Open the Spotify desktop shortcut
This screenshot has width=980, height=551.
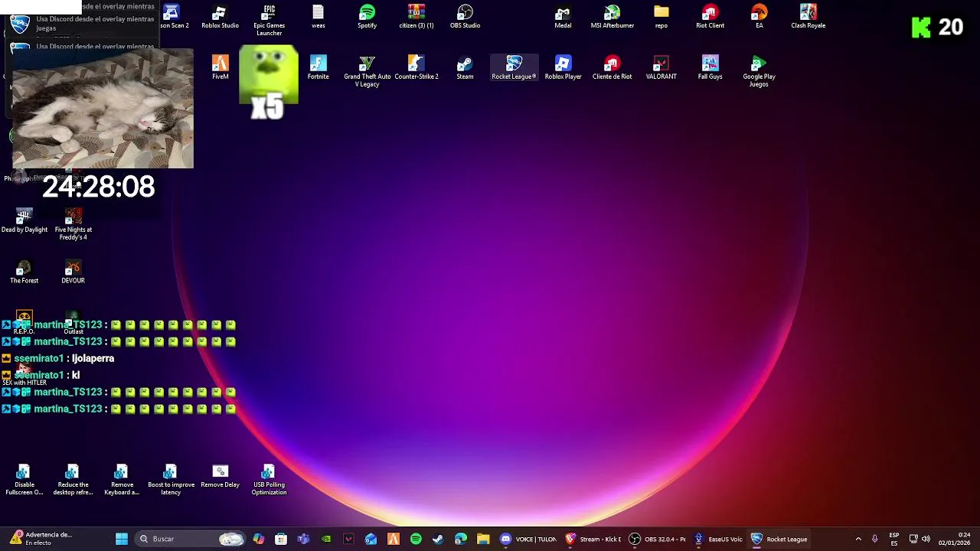tap(367, 17)
